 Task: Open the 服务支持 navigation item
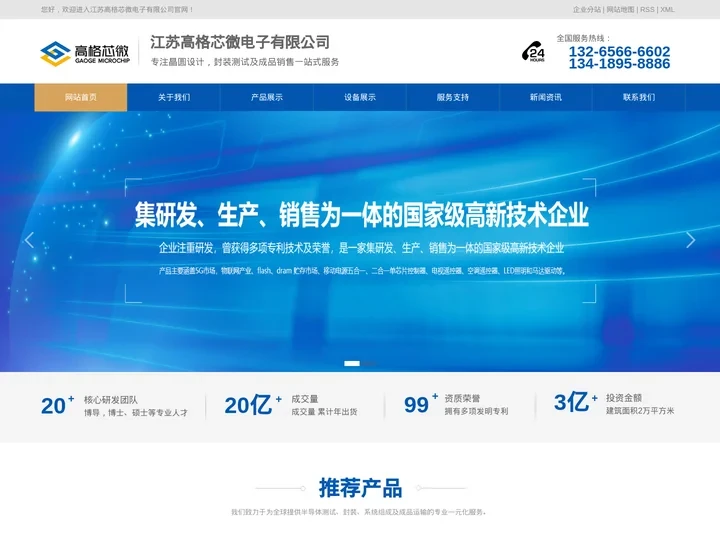453,97
